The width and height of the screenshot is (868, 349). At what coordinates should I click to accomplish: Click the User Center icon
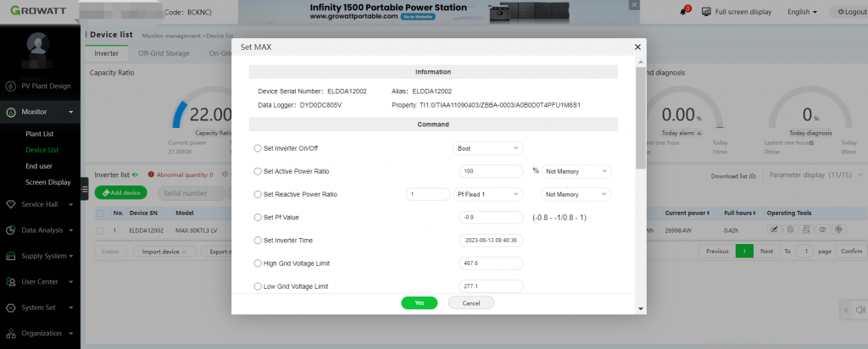[10, 282]
